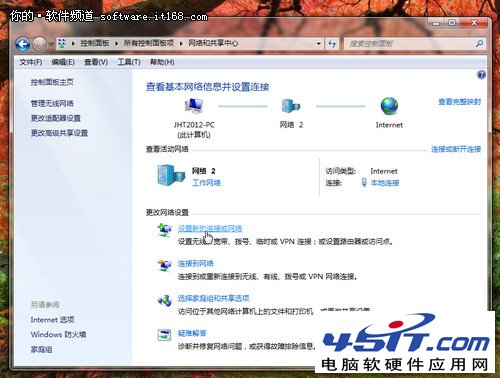Image resolution: width=500 pixels, height=378 pixels.
Task: Click the 连接到网络 link
Action: coord(196,264)
